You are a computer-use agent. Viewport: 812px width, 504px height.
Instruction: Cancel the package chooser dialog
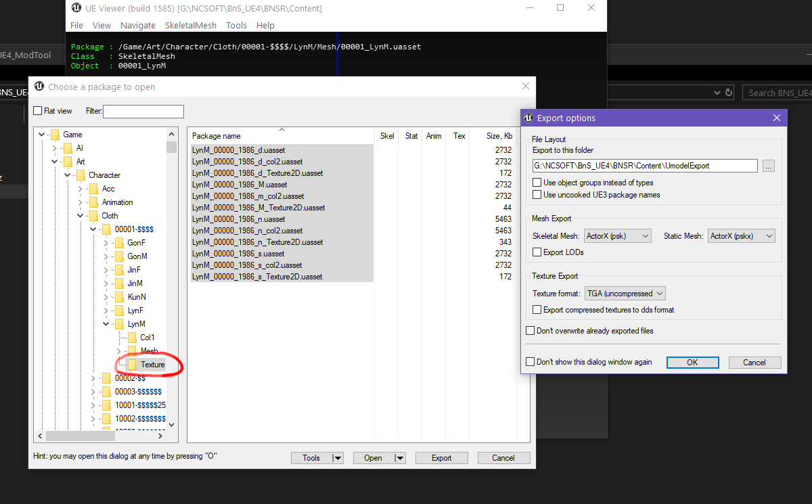(x=503, y=458)
